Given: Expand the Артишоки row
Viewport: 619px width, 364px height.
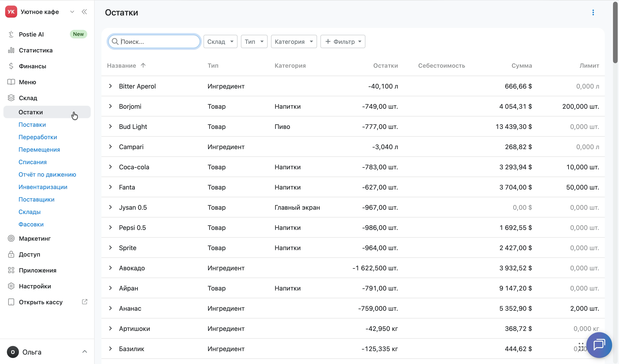Looking at the screenshot, I should click(110, 328).
